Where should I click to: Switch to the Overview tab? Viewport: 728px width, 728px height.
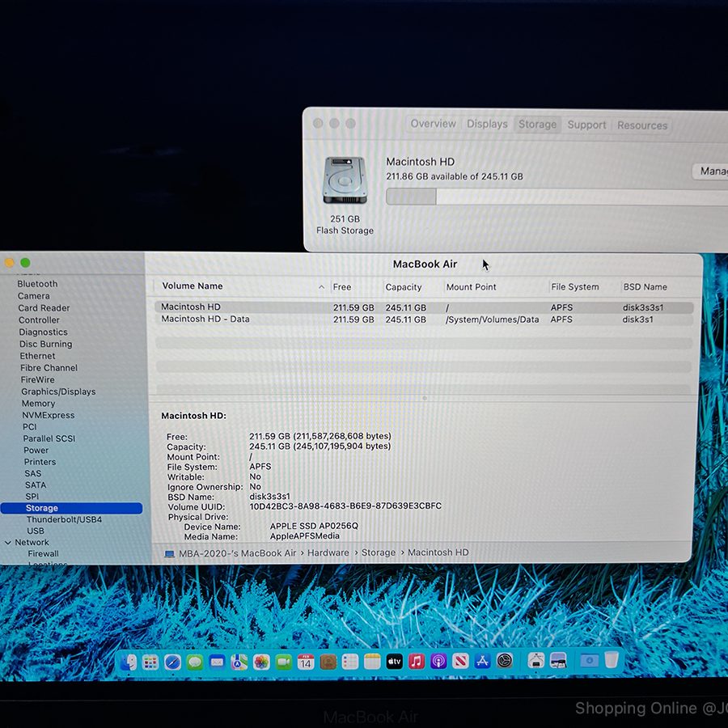coord(434,124)
